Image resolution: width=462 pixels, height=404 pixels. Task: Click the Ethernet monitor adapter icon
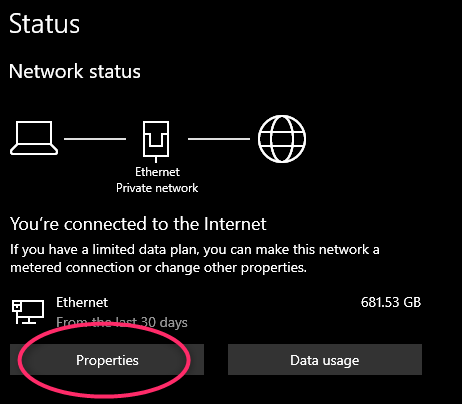pos(28,312)
